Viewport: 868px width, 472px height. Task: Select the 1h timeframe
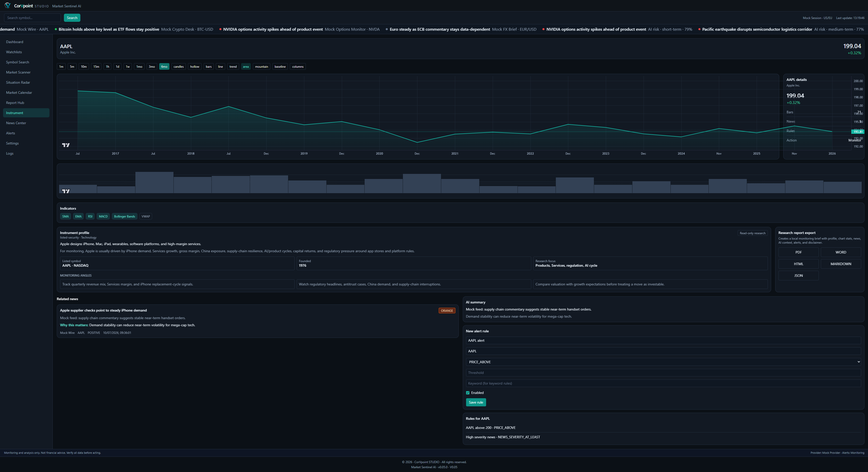pos(108,67)
